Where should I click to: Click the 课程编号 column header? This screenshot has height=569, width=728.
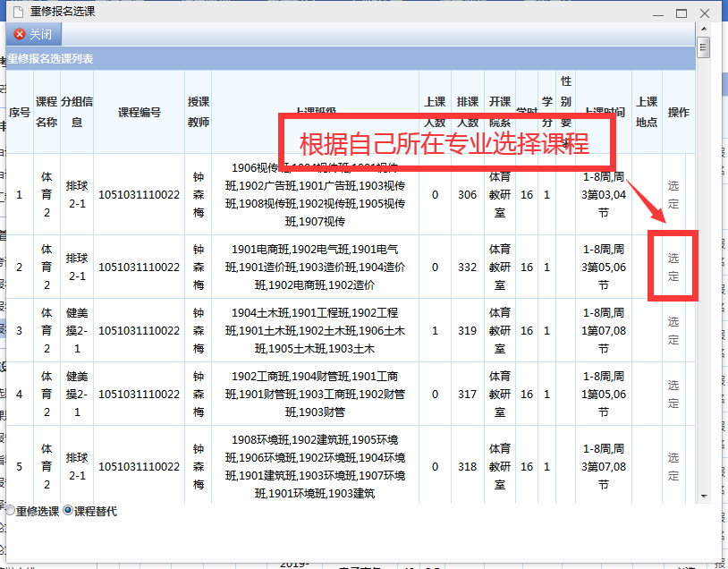click(140, 113)
